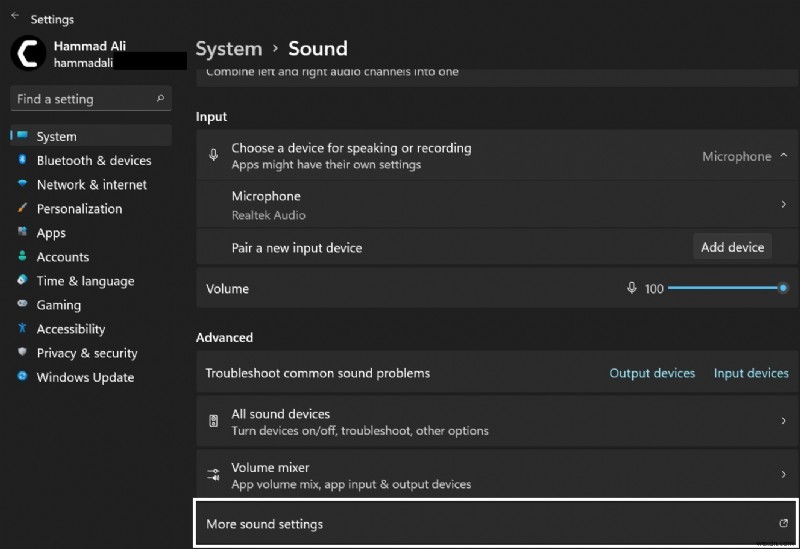
Task: Click the search magnifier icon in Find a setting
Action: tap(160, 98)
